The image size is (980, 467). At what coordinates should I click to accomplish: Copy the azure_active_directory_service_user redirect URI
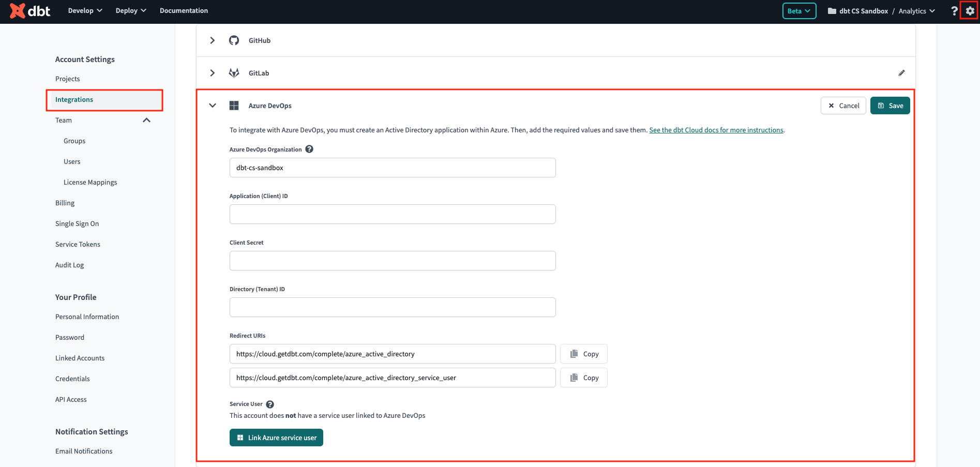pos(583,378)
